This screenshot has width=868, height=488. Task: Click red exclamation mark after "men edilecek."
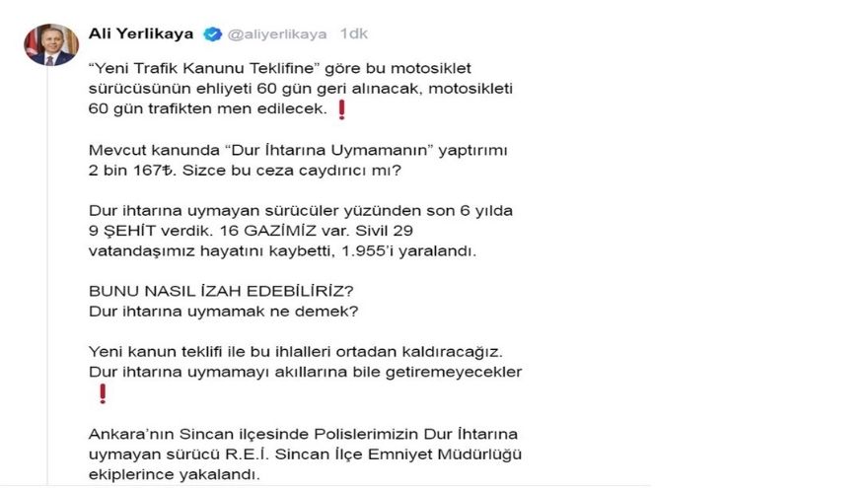[x=341, y=109]
